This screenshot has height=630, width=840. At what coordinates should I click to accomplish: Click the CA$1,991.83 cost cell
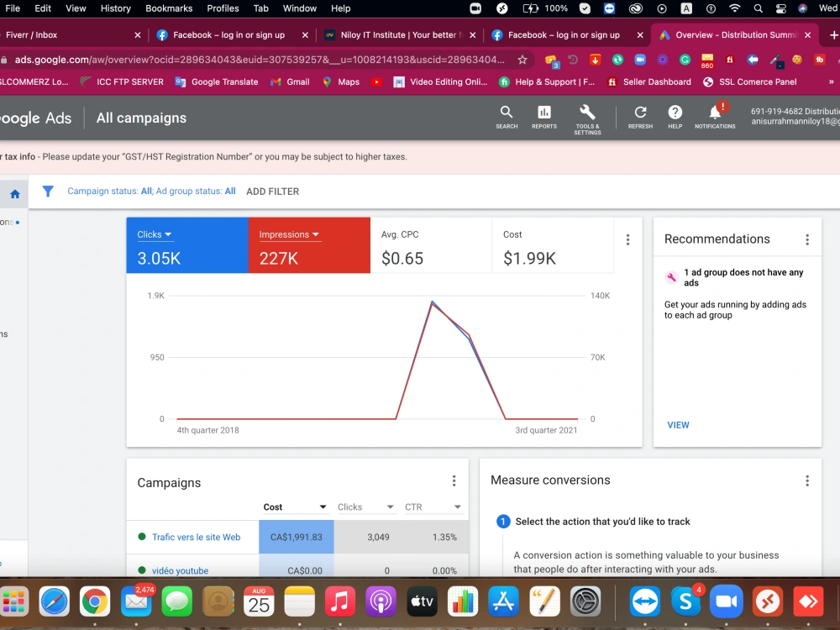point(297,537)
